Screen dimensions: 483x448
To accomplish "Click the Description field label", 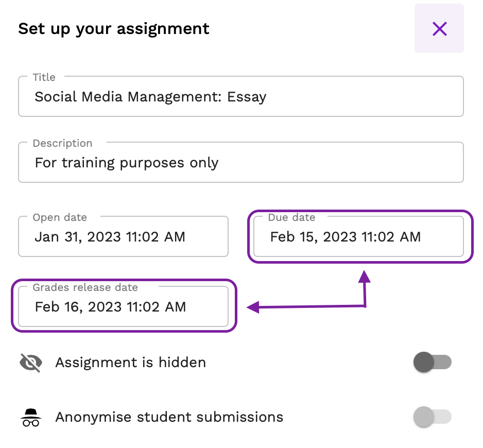I will coord(62,143).
